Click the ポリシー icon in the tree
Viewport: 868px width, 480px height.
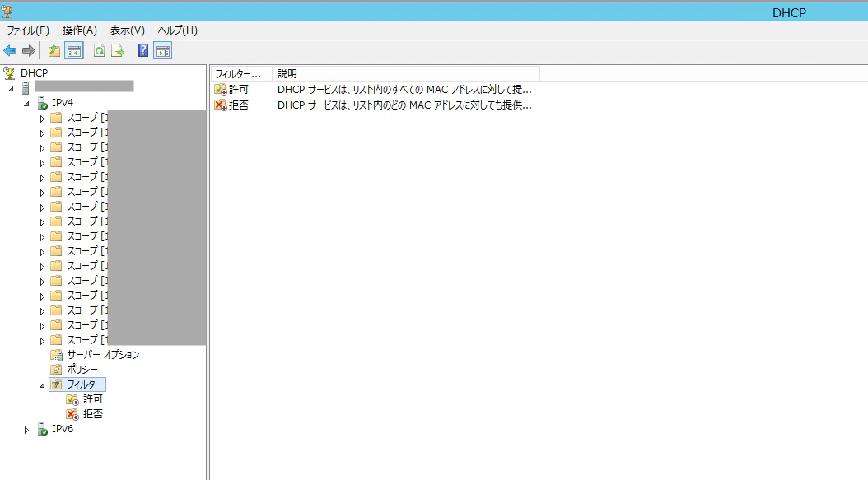57,370
